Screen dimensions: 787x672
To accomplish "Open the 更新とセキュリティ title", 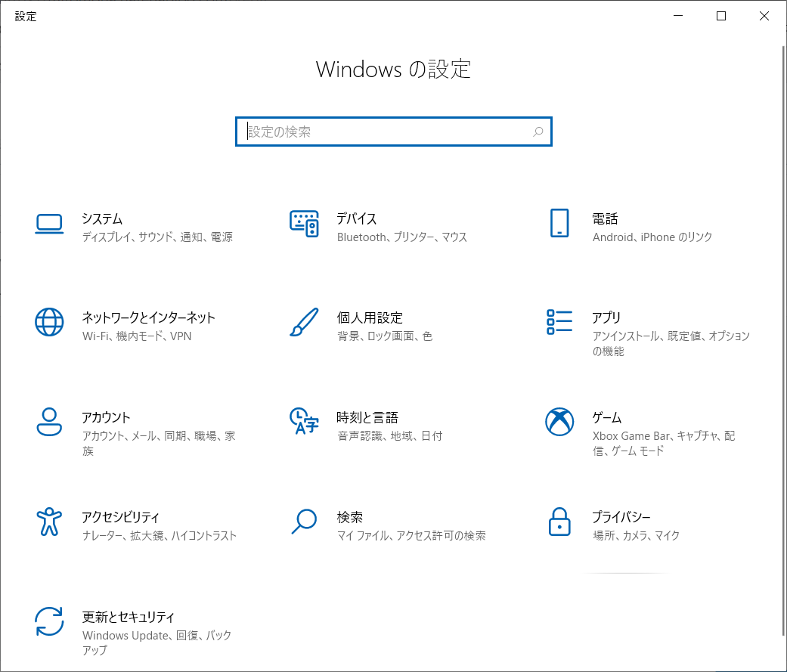I will coord(129,616).
